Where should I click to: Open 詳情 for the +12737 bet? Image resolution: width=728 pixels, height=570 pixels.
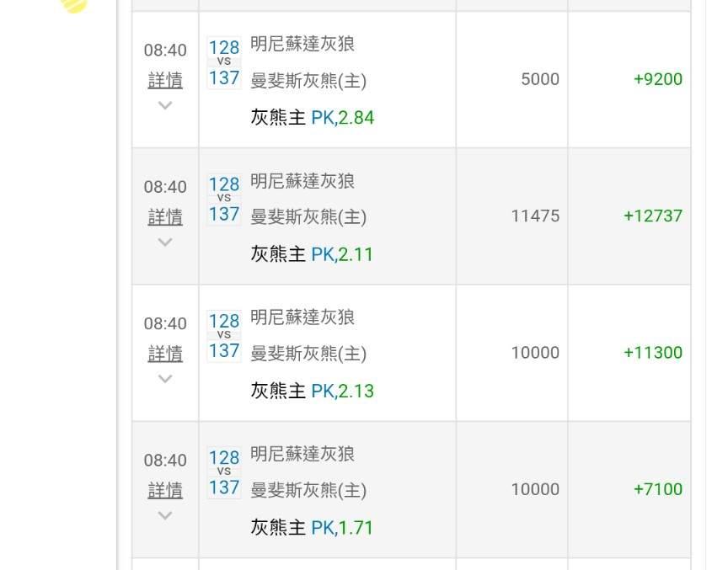click(165, 216)
